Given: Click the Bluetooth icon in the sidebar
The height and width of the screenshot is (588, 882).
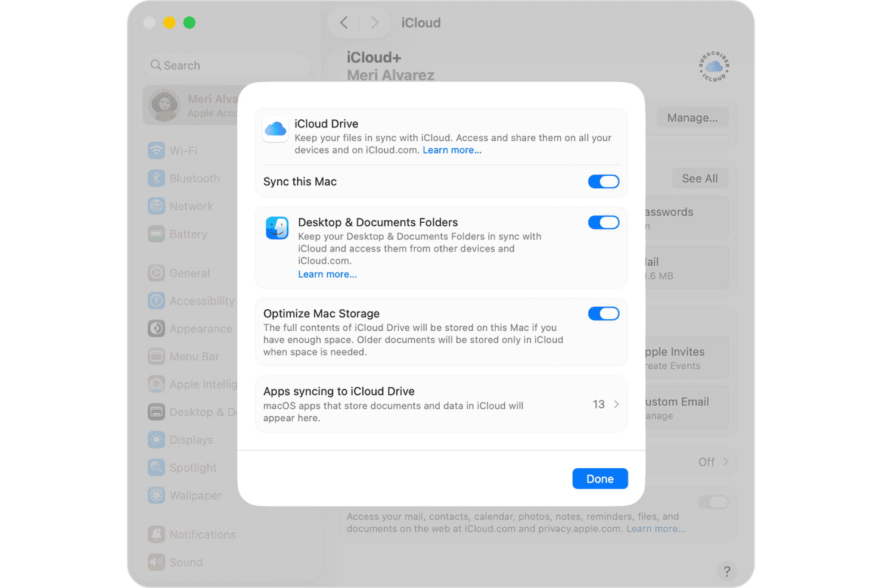Looking at the screenshot, I should (156, 178).
